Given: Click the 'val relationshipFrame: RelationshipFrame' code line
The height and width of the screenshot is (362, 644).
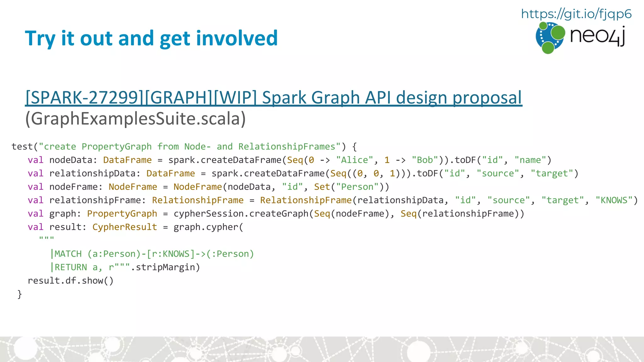Looking at the screenshot, I should 333,200.
